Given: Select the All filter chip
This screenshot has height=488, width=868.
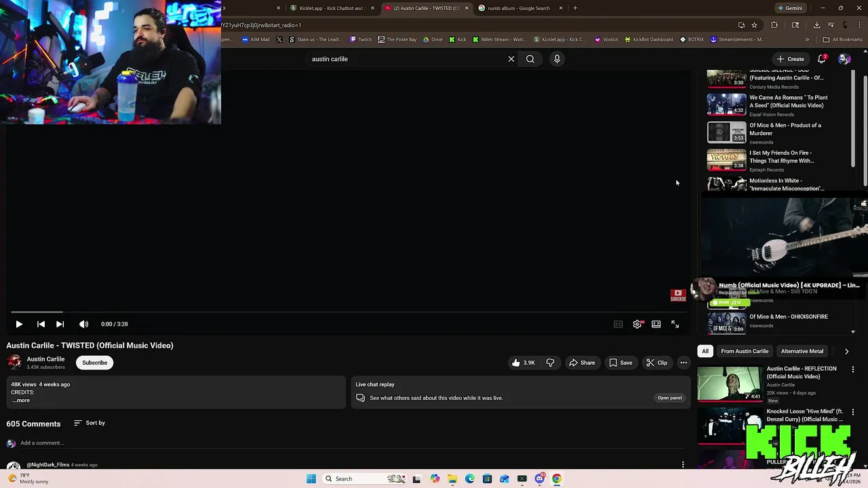Looking at the screenshot, I should coord(705,351).
